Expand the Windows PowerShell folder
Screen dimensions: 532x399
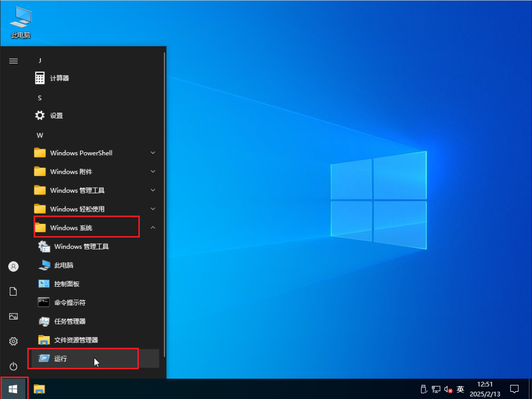point(81,153)
